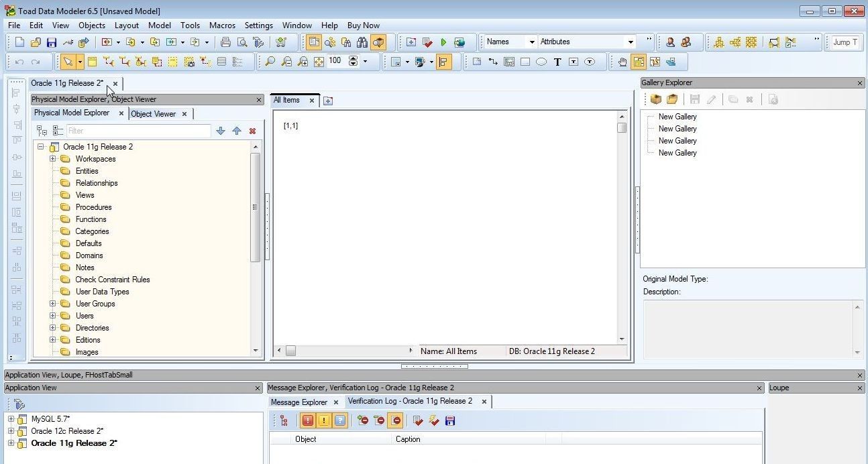Click the Fit to Screen zoom icon
Screen dimensions: 868x464
[319, 62]
